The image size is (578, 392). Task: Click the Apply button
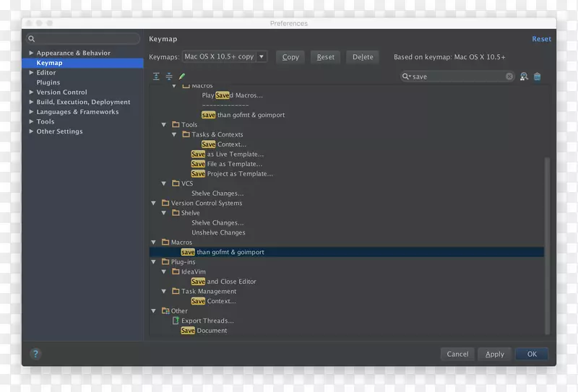[x=495, y=354]
